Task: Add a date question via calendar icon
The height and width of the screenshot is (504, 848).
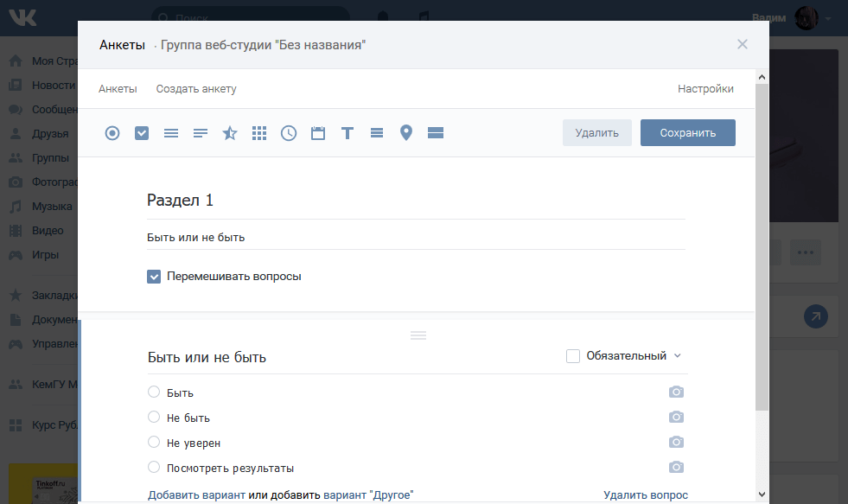Action: (318, 133)
